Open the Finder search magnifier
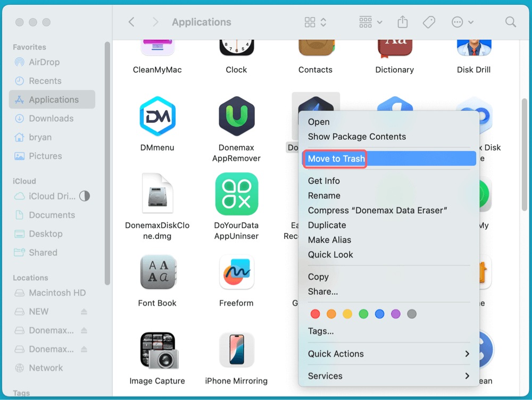The width and height of the screenshot is (532, 400). 510,22
